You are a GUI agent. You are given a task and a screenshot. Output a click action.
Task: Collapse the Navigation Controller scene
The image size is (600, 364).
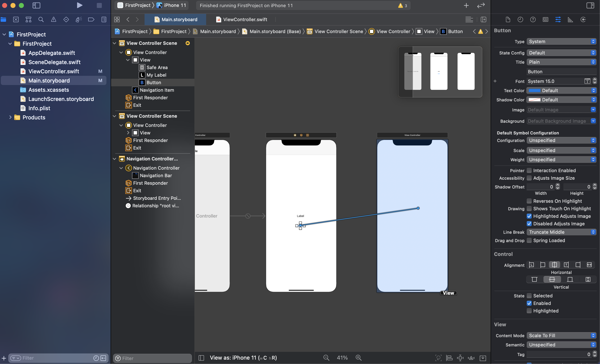coord(114,159)
